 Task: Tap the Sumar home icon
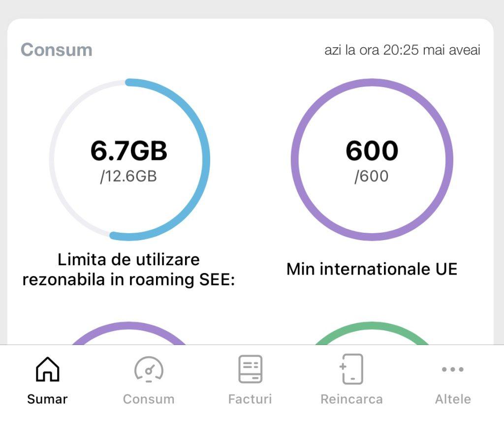[47, 369]
